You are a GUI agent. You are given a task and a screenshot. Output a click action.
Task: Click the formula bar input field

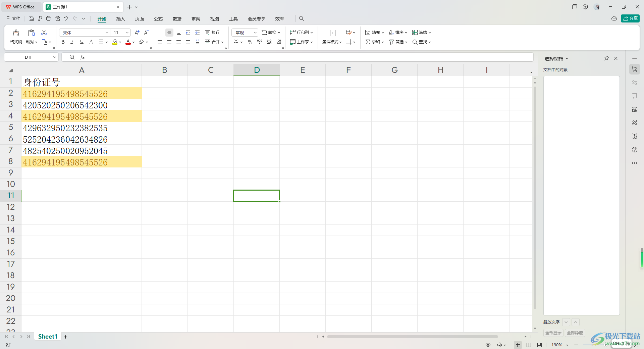pos(311,57)
